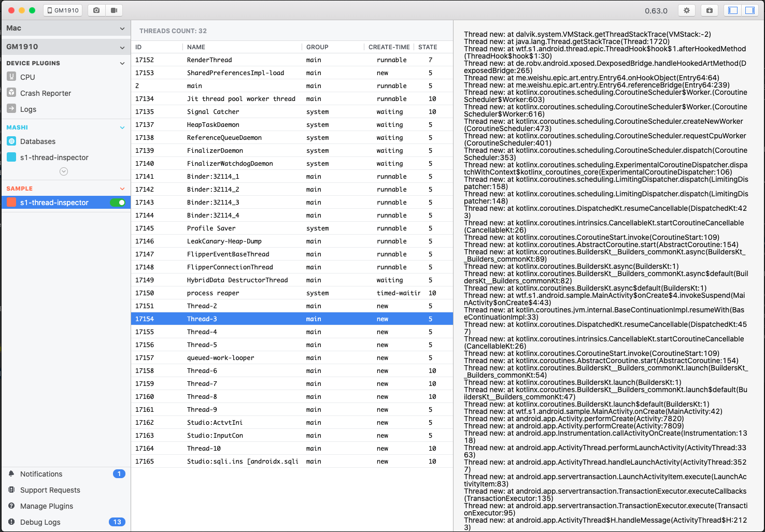This screenshot has width=765, height=532.
Task: Open the GM1910 device selector button
Action: click(x=63, y=10)
